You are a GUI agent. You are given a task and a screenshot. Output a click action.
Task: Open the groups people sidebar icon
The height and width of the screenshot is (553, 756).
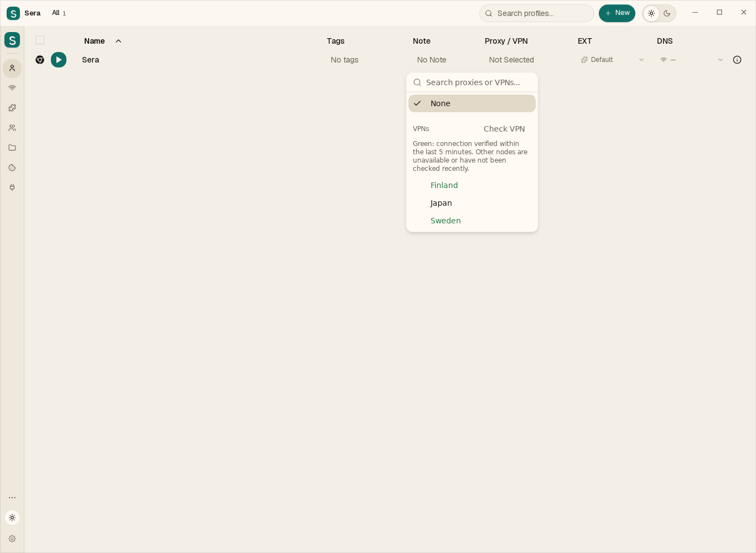(x=12, y=128)
